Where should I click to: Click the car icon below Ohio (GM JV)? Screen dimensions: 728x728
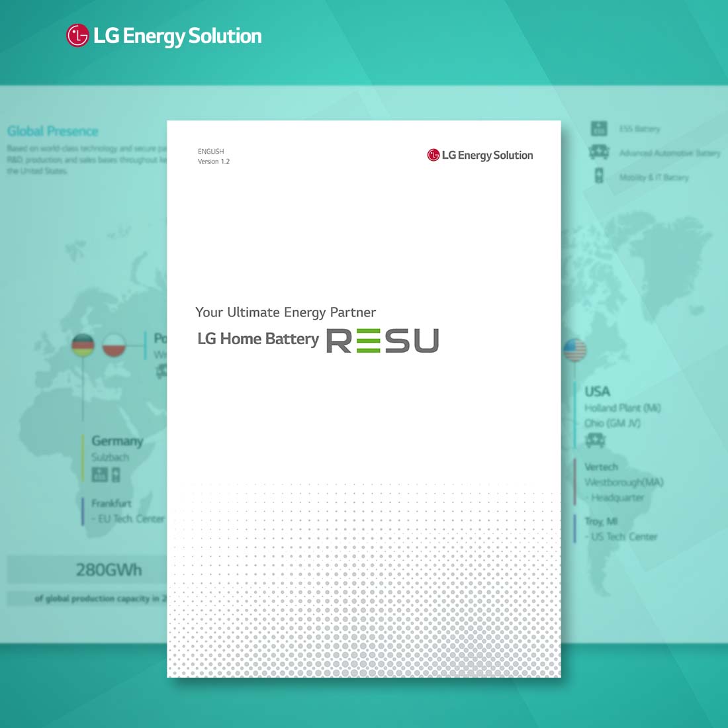click(x=596, y=440)
